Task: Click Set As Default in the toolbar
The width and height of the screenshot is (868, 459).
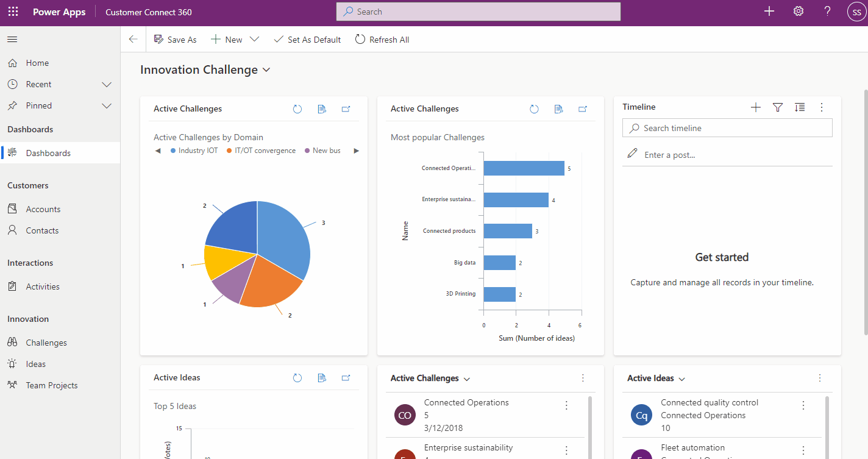Action: click(x=307, y=39)
